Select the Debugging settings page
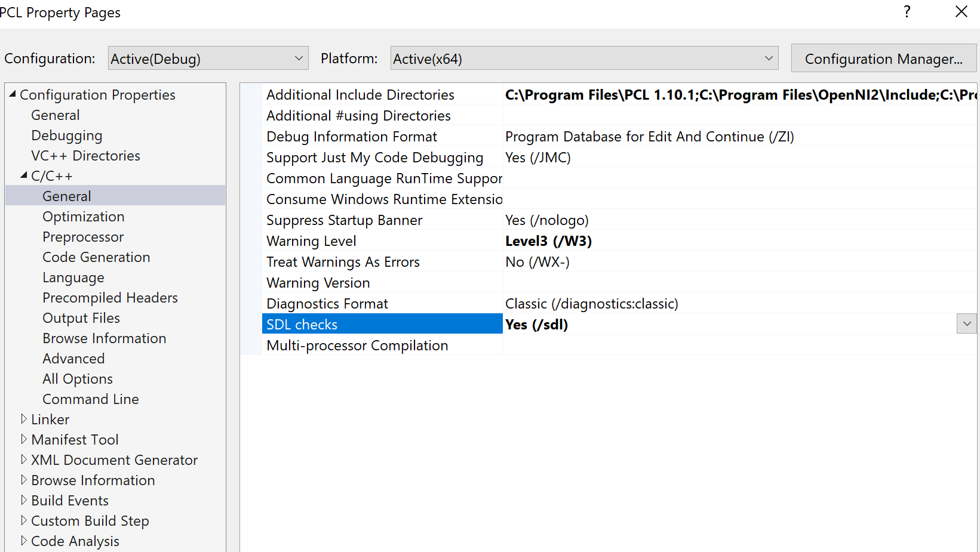The image size is (980, 552). pos(66,135)
